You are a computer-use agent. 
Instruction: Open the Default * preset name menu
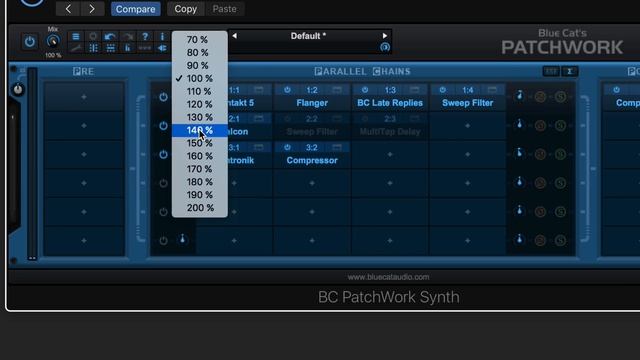pyautogui.click(x=308, y=36)
